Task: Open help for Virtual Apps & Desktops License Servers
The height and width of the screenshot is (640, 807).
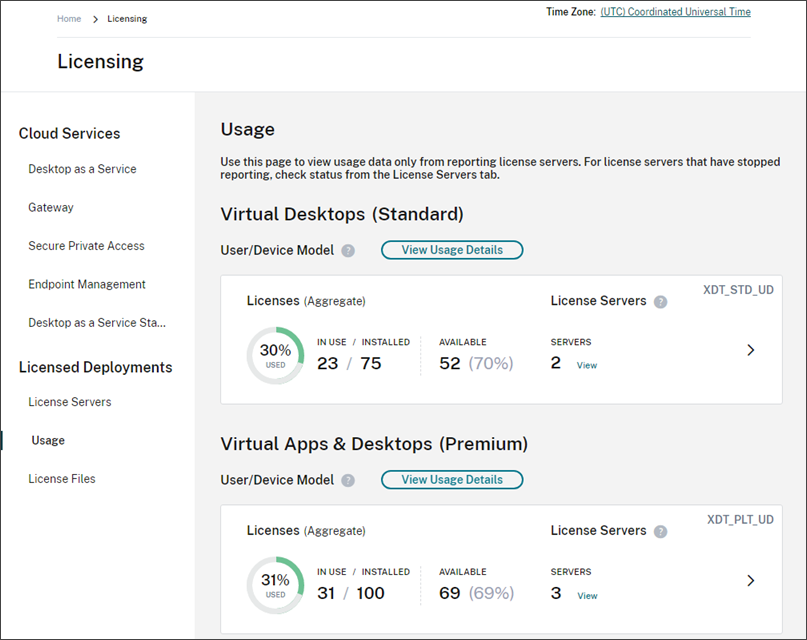Action: click(660, 531)
